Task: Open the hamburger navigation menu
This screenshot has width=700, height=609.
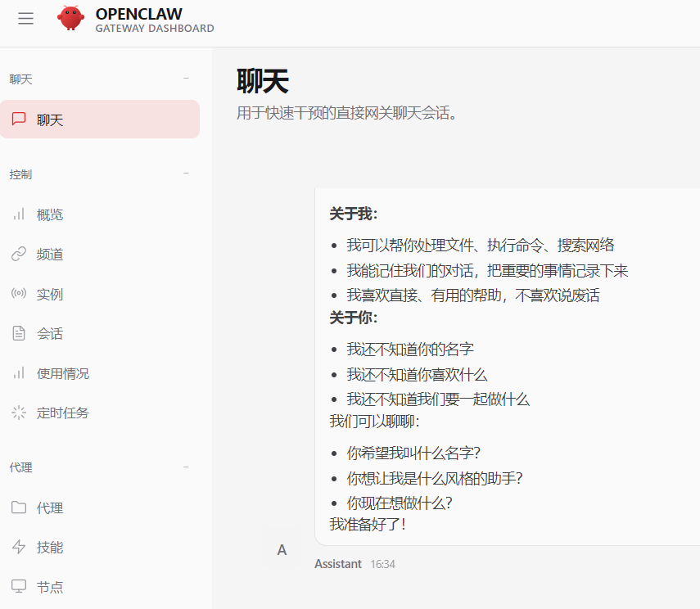Action: (x=25, y=18)
